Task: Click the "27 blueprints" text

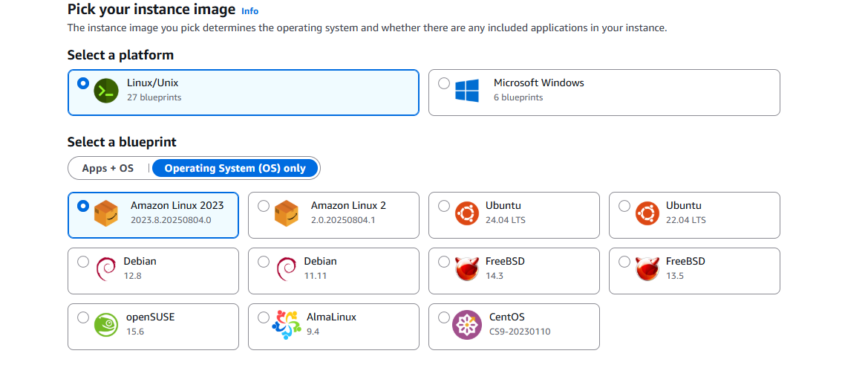Action: coord(154,97)
